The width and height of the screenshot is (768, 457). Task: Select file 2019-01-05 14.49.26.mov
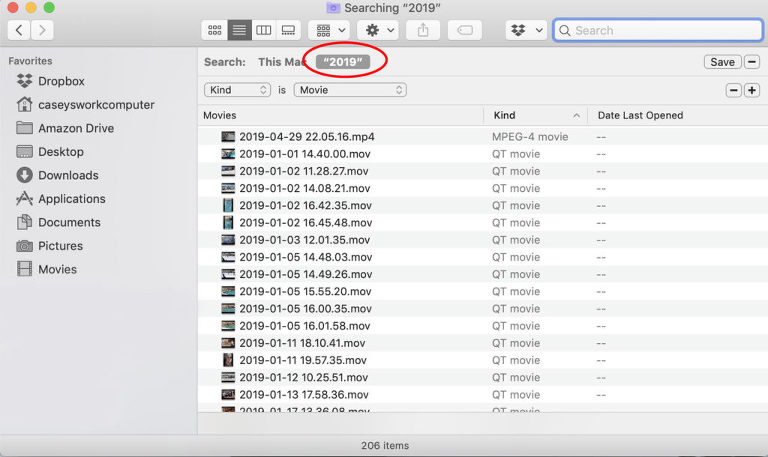[x=306, y=274]
